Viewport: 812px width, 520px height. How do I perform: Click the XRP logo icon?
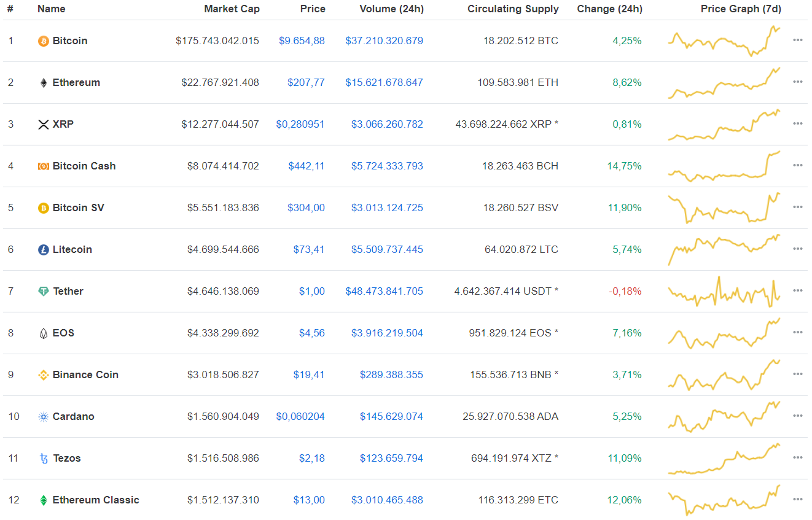coord(44,125)
